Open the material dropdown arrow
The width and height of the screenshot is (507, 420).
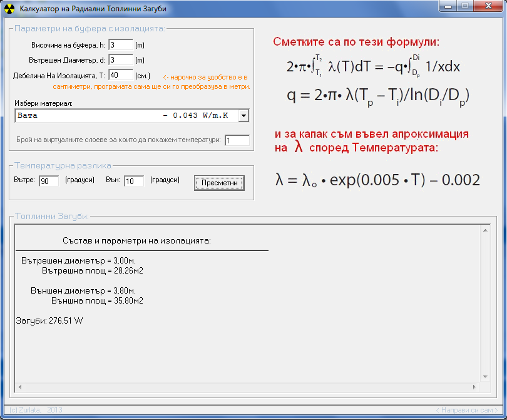click(x=243, y=116)
